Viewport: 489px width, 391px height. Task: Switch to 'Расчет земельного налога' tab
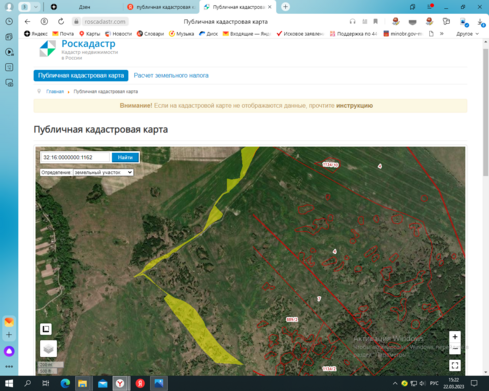tap(171, 76)
